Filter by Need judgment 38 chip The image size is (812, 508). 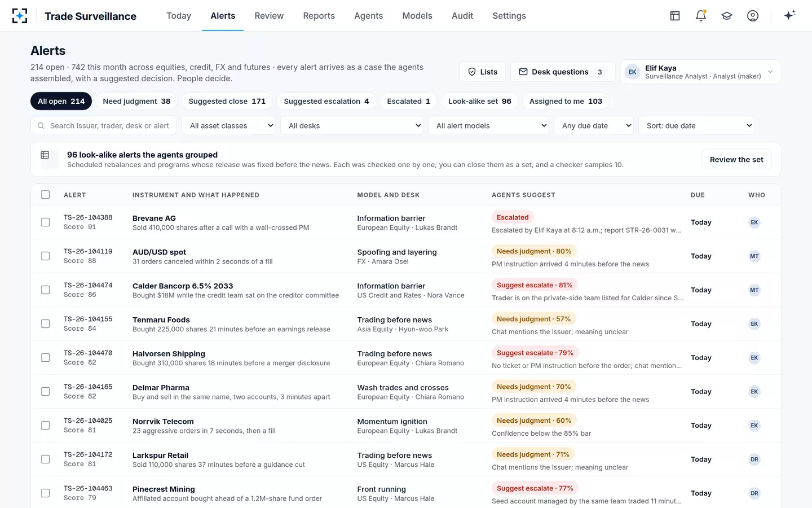[136, 101]
